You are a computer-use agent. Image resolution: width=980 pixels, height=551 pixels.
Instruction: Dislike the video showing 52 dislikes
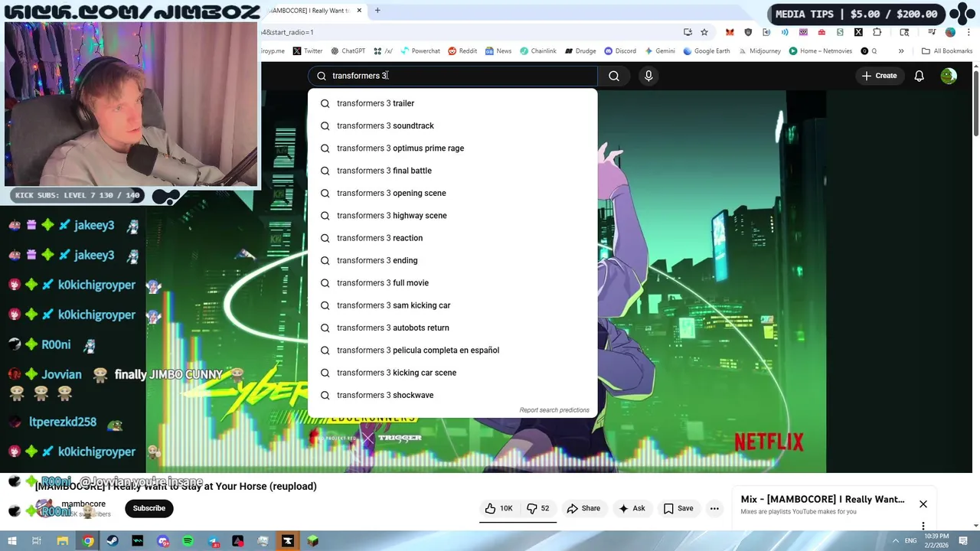538,508
